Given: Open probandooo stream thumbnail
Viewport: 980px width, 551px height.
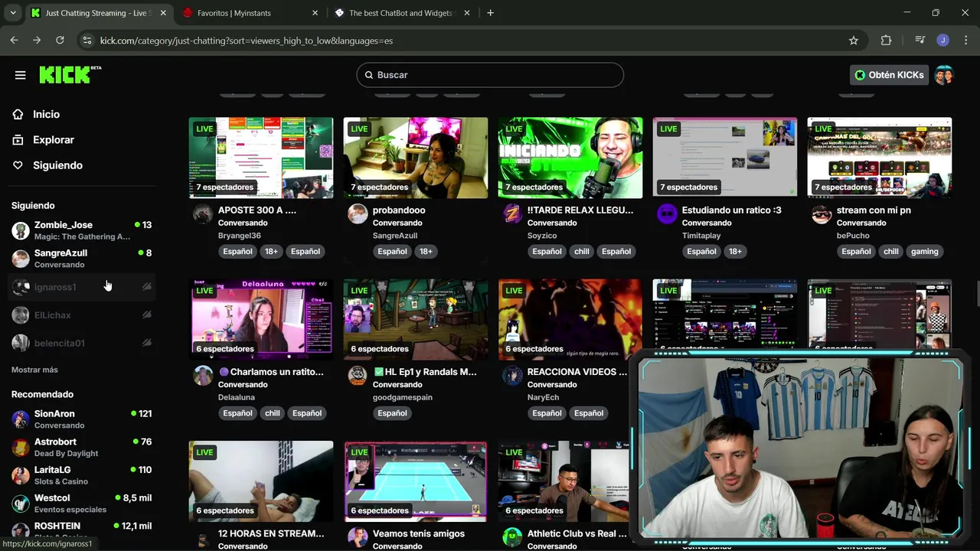Looking at the screenshot, I should [x=416, y=158].
